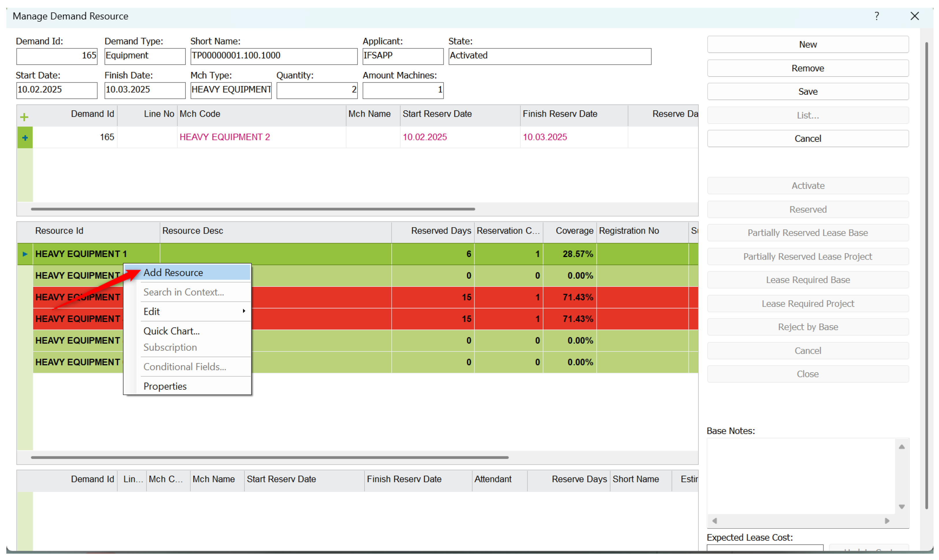Image resolution: width=939 pixels, height=560 pixels.
Task: Click the Amount Machines input field
Action: click(403, 90)
